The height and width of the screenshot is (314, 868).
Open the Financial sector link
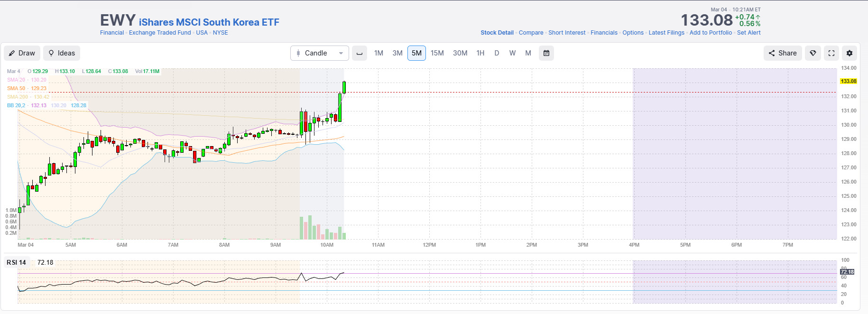[x=112, y=33]
